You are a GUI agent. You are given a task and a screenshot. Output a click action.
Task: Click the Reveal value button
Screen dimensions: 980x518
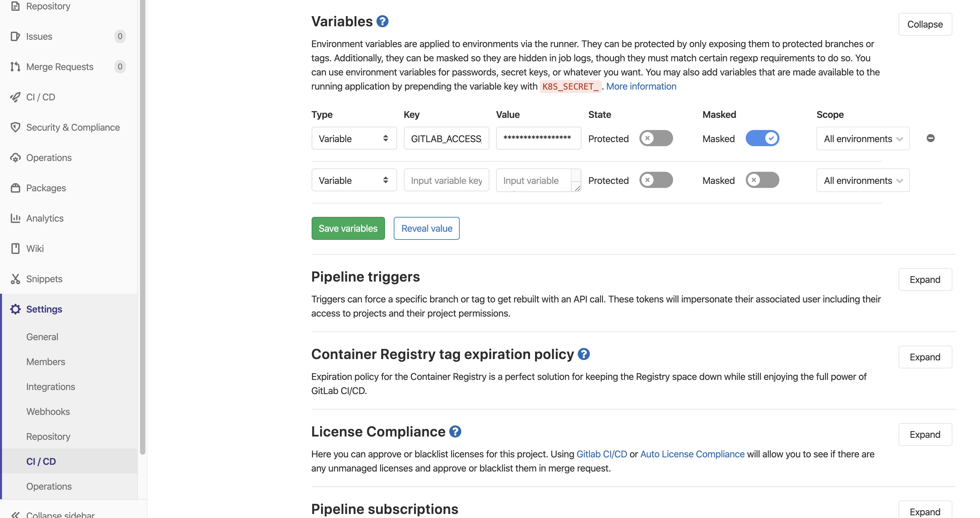(426, 228)
